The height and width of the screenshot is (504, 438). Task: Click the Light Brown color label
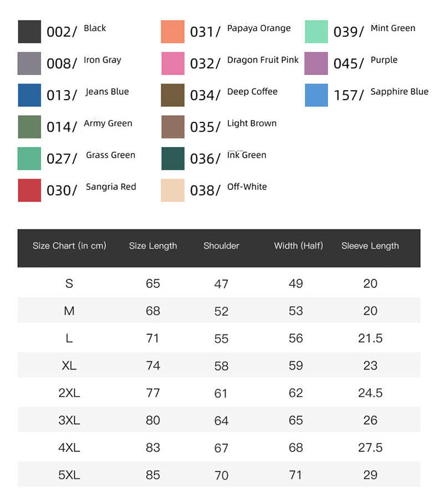tap(252, 124)
